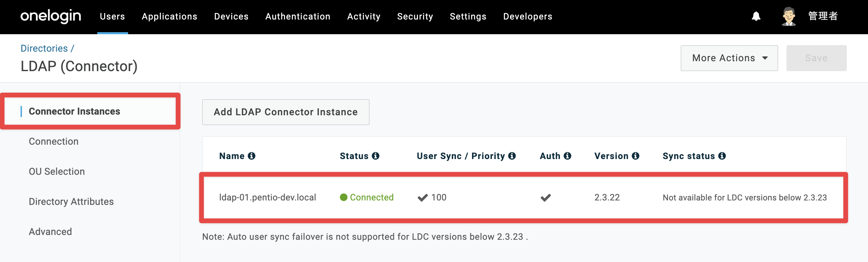Select the ldap-01.pentio-dev.local instance name
The image size is (868, 262).
268,197
